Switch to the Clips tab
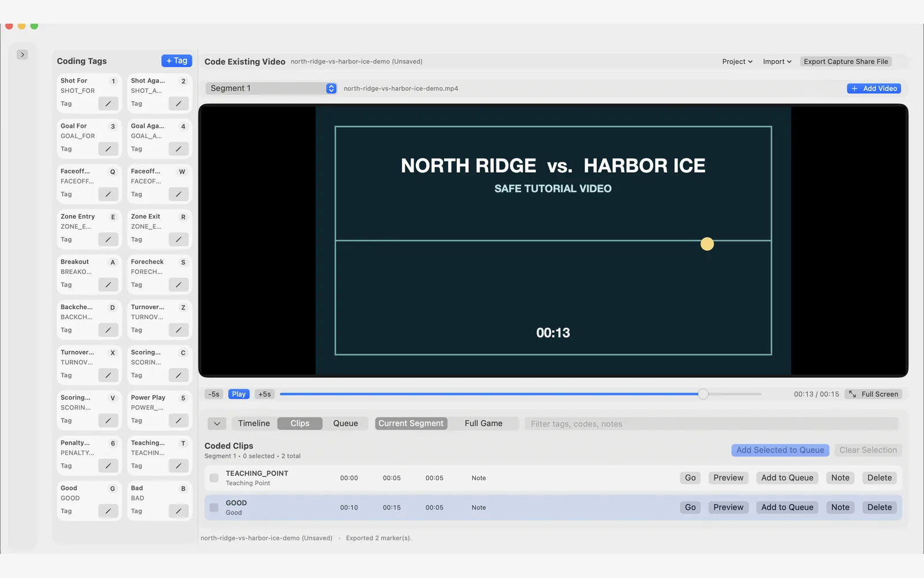Image resolution: width=924 pixels, height=578 pixels. (300, 424)
